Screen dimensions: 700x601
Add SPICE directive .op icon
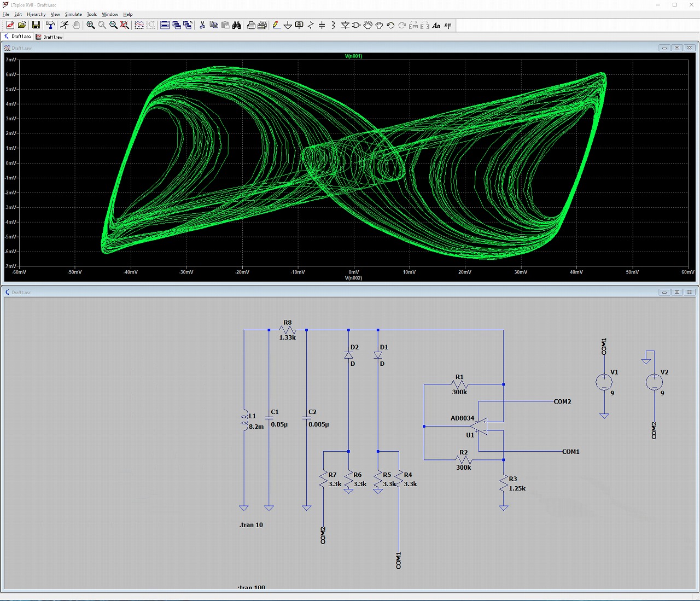point(448,25)
